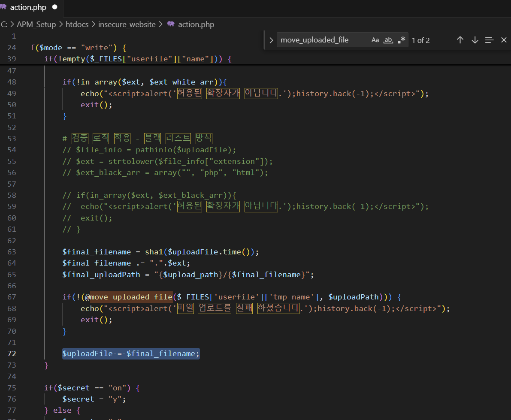Go to next match arrow
The width and height of the screenshot is (511, 420).
475,40
